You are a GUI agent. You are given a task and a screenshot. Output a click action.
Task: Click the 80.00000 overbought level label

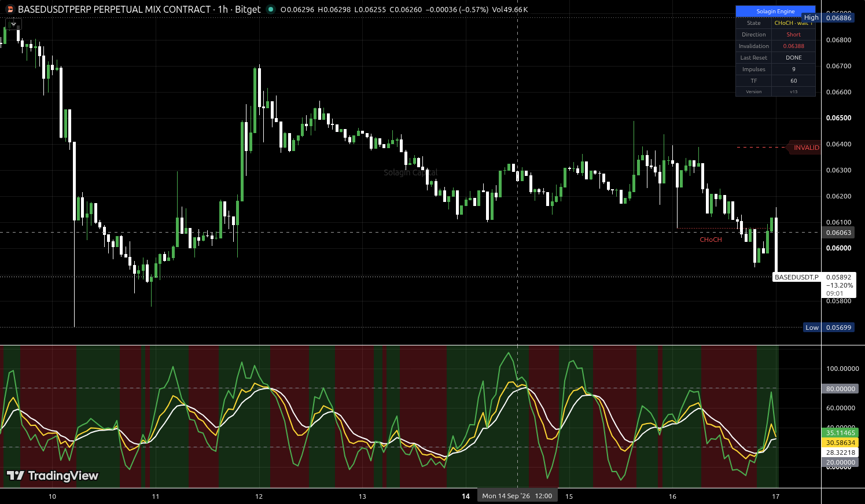tap(840, 389)
